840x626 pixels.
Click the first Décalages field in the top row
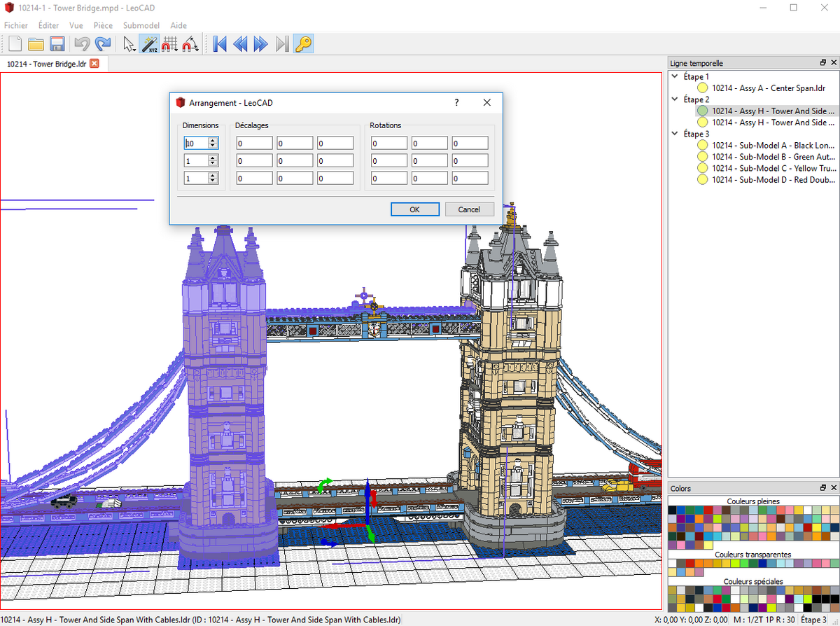click(x=254, y=143)
